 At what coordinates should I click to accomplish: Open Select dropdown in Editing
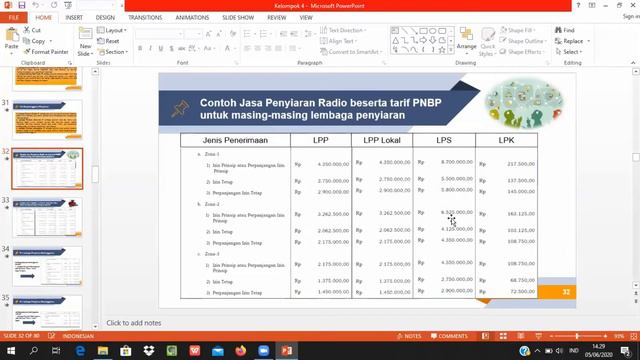click(x=569, y=52)
